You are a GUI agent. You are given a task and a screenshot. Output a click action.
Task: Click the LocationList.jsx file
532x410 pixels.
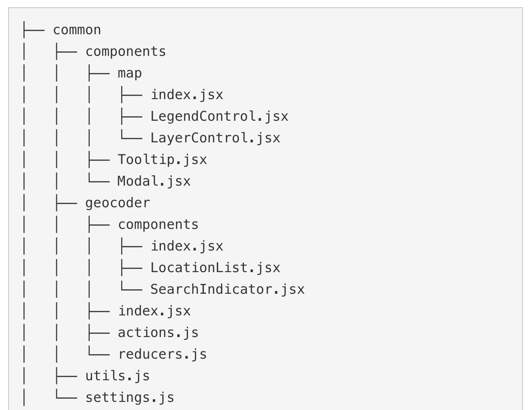coord(215,268)
